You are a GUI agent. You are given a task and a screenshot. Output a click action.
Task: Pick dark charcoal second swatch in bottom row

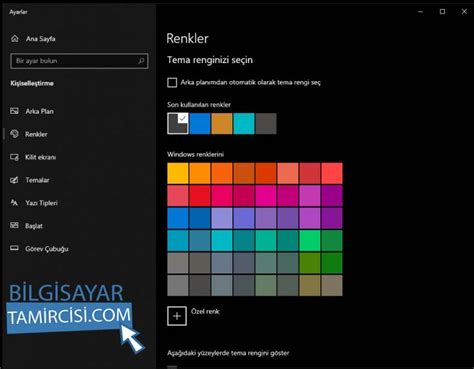(200, 285)
